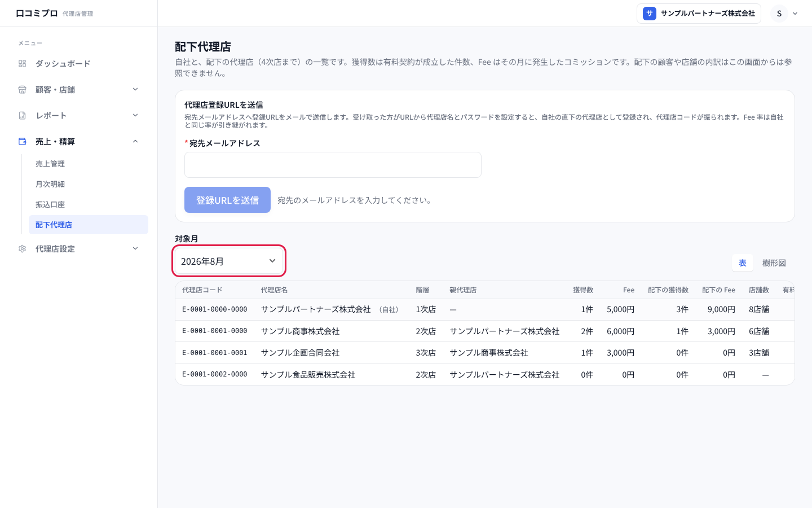Open the S user avatar
812x508 pixels.
click(x=779, y=14)
